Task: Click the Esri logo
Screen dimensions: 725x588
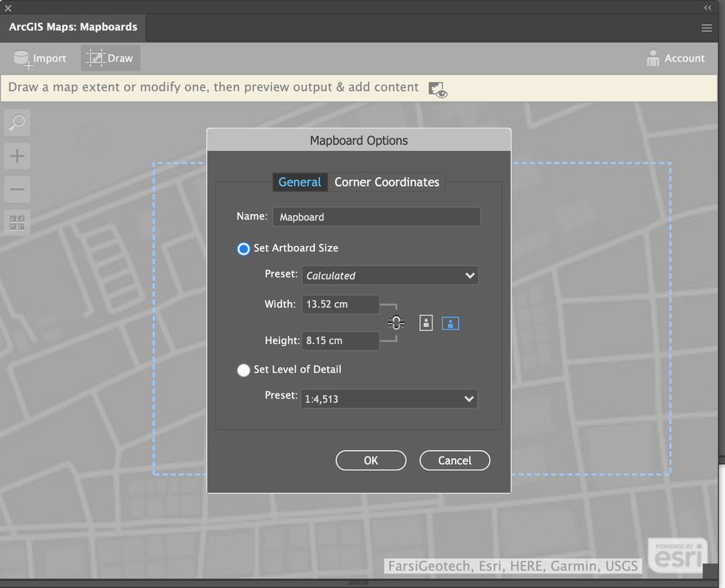Action: point(677,555)
